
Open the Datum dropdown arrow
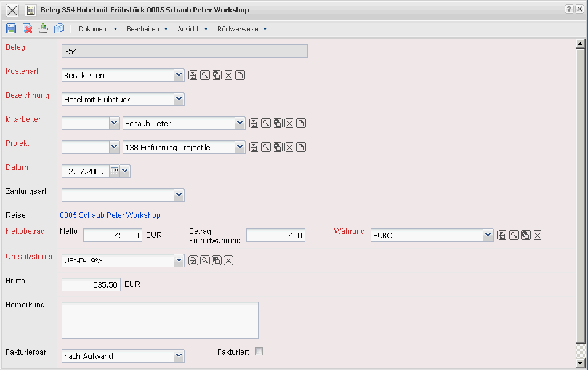click(x=125, y=171)
